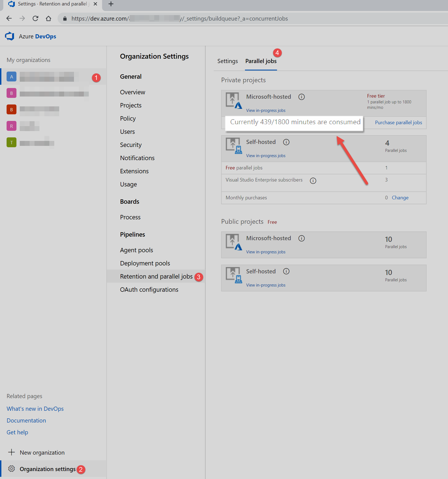Click the Azure DevOps logo icon
Image resolution: width=448 pixels, height=479 pixels.
point(10,36)
